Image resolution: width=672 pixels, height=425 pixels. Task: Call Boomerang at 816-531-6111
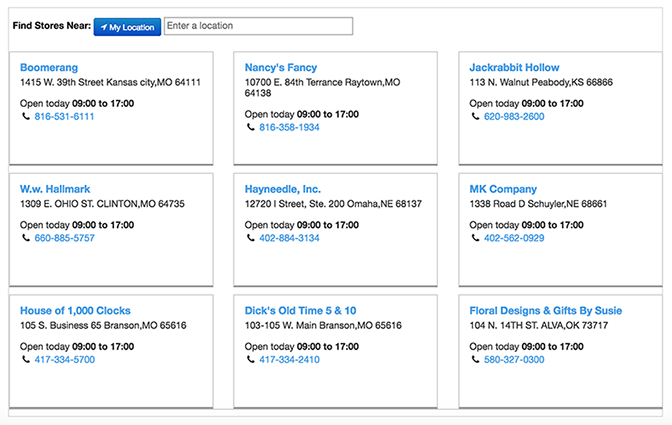(64, 117)
